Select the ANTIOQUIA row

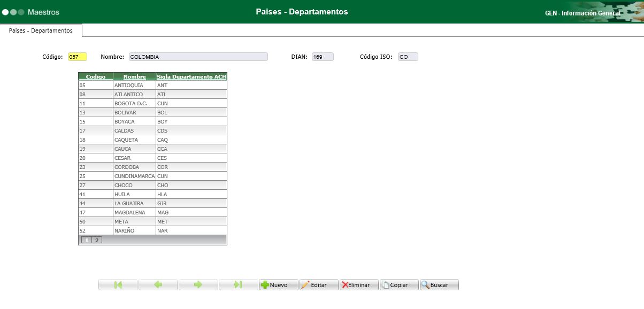pyautogui.click(x=152, y=85)
